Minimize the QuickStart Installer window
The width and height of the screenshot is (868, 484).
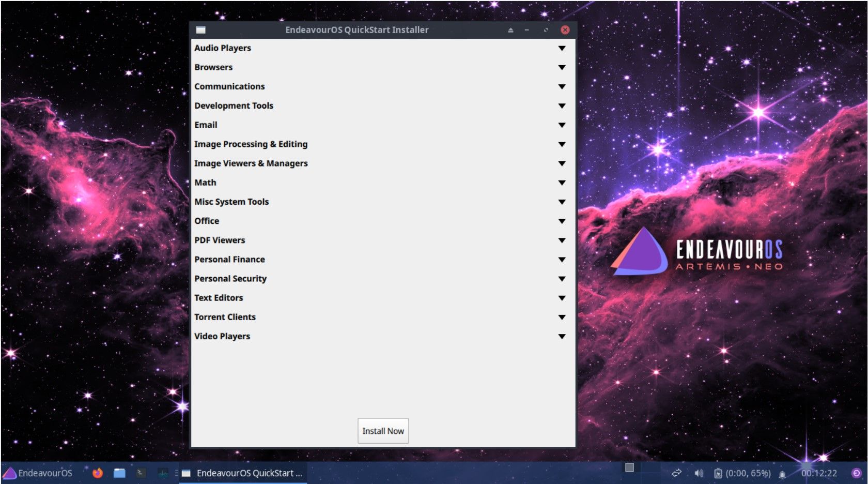point(526,30)
